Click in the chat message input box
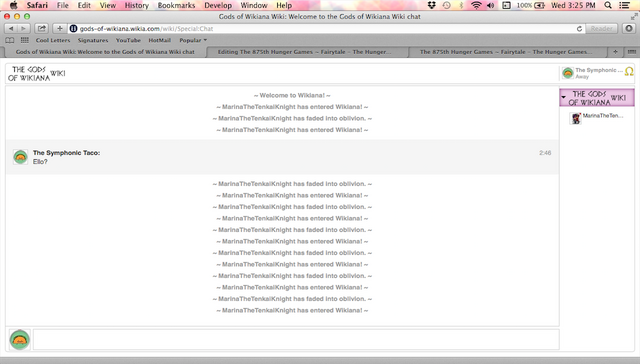Image resolution: width=640 pixels, height=364 pixels. click(x=296, y=340)
